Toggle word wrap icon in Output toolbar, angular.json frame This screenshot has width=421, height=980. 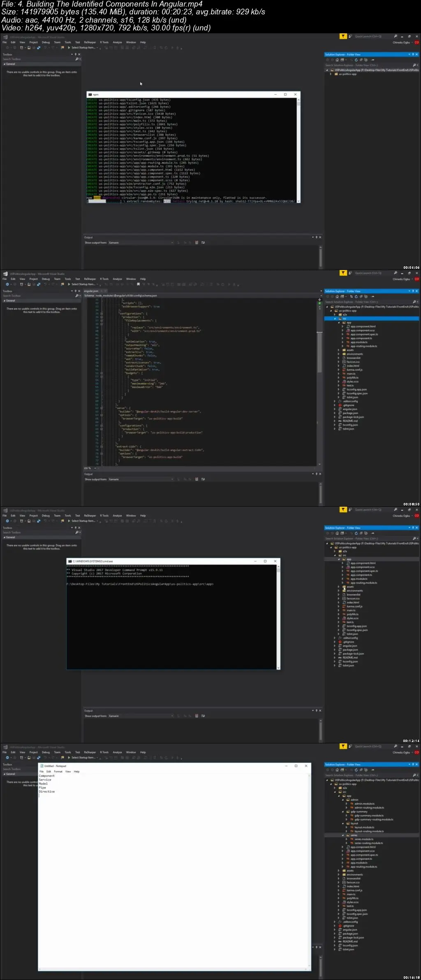203,479
